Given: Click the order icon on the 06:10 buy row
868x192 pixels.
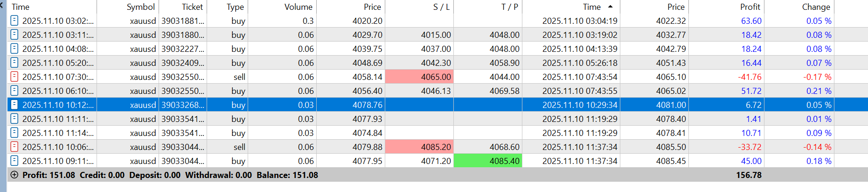Looking at the screenshot, I should pyautogui.click(x=14, y=91).
